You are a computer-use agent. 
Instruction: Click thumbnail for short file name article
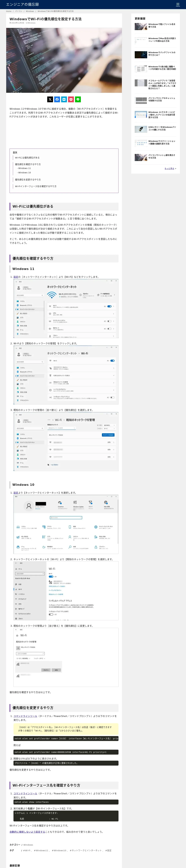tap(141, 27)
